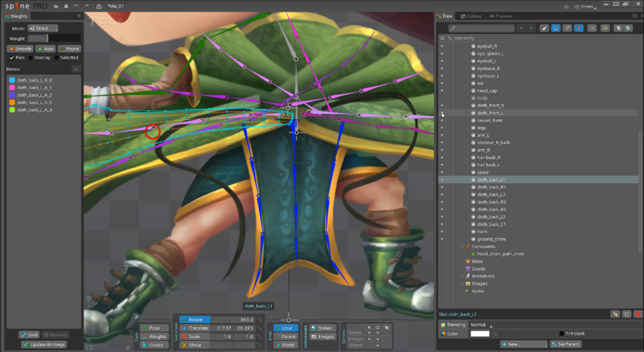Viewport: 644px width, 352px height.
Task: Click the collapse all tree icon
Action: (x=618, y=28)
